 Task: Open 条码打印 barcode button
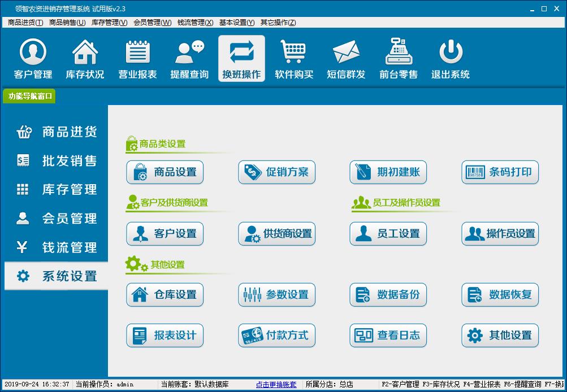[x=500, y=172]
